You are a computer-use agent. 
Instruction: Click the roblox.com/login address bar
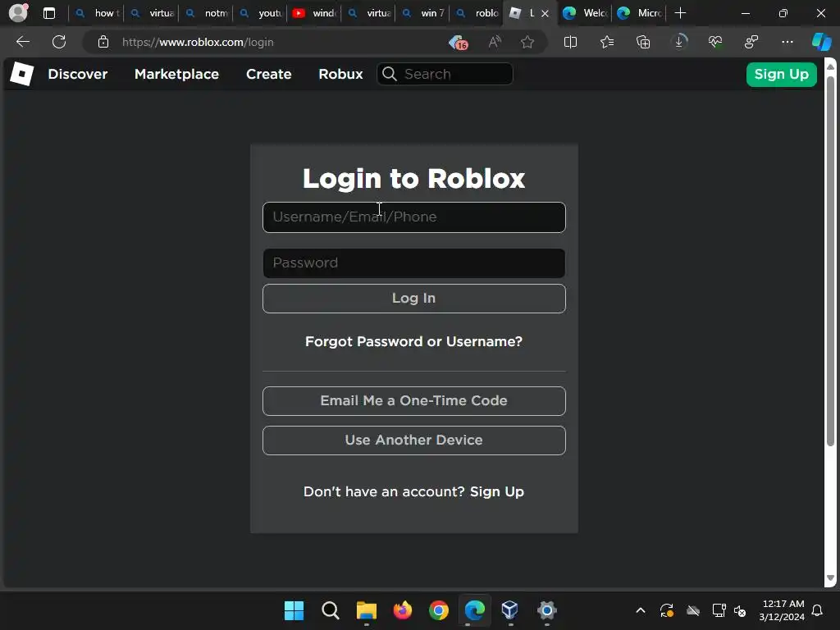pyautogui.click(x=198, y=43)
